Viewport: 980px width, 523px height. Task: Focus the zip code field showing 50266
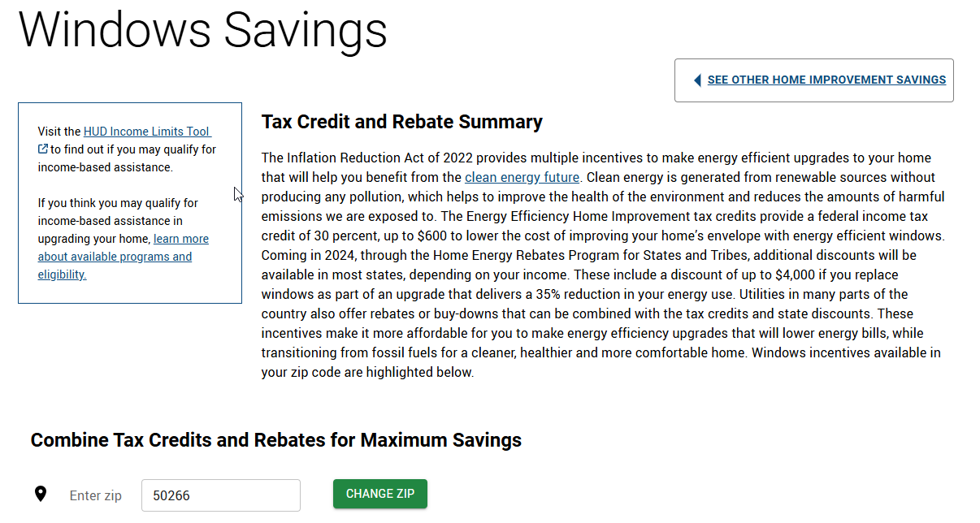(221, 495)
